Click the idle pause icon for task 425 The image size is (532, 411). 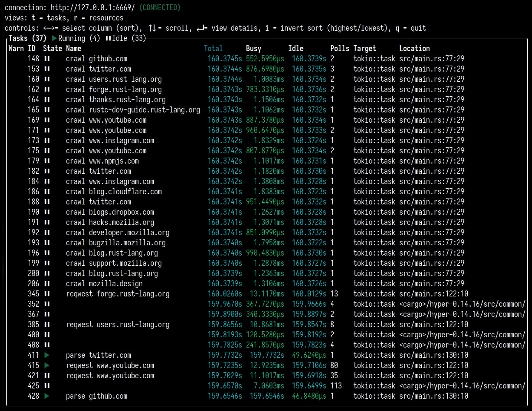[47, 386]
